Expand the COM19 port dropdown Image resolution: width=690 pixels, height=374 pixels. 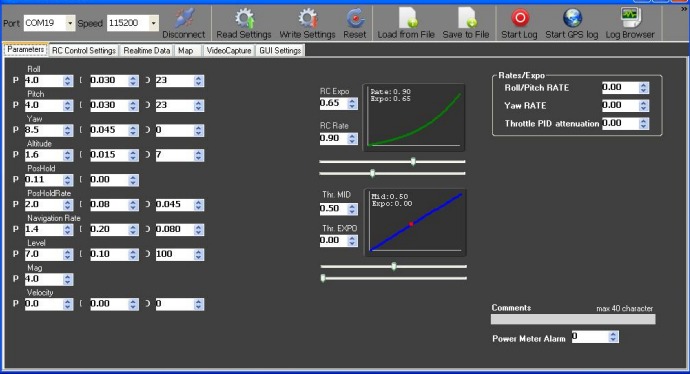tap(70, 23)
